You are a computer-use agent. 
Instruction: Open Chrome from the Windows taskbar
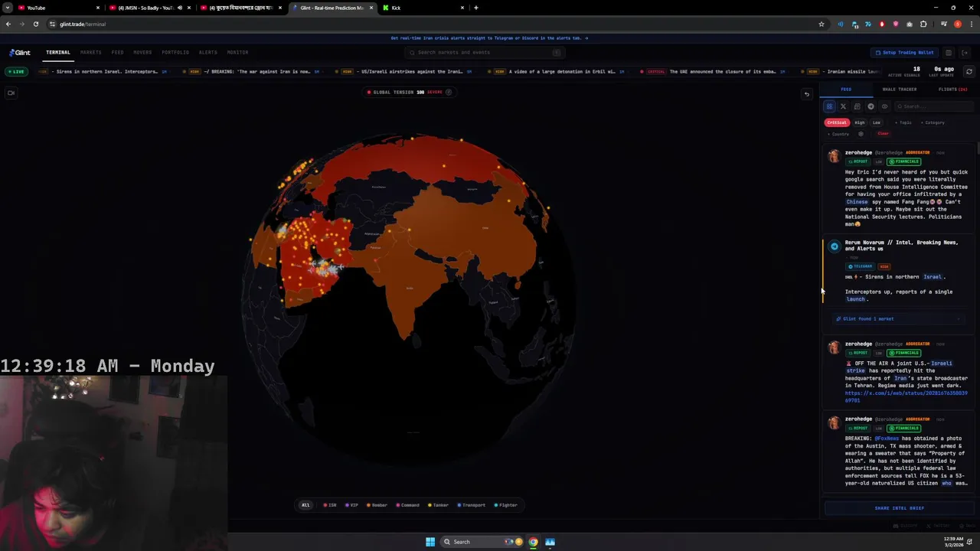coord(533,542)
